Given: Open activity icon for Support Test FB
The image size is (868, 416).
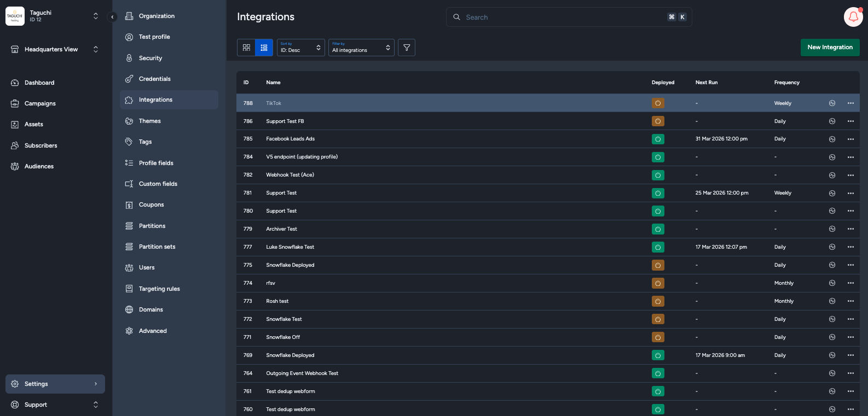Looking at the screenshot, I should pos(832,121).
